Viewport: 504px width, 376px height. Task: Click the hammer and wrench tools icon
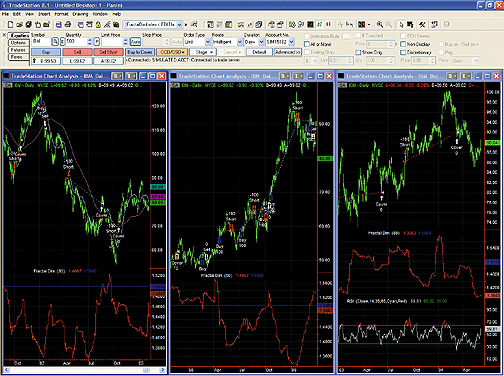click(422, 24)
